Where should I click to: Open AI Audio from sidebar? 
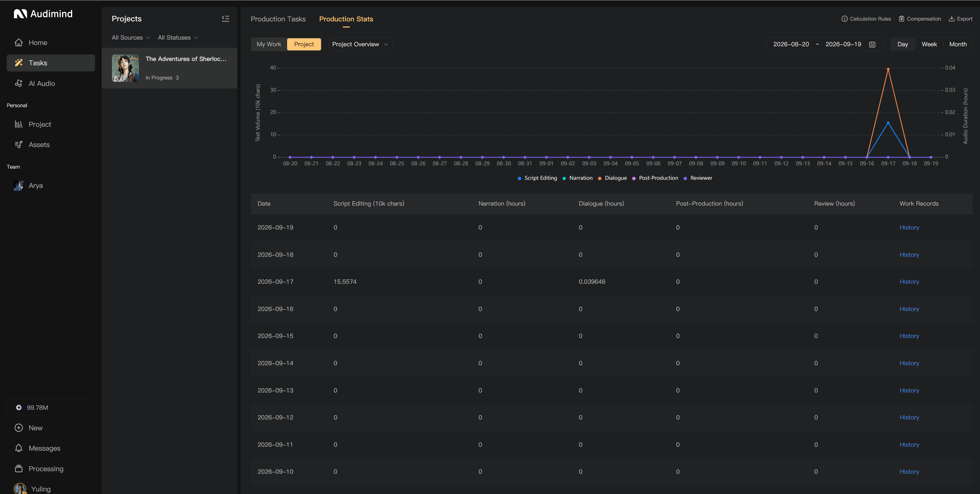click(x=51, y=84)
